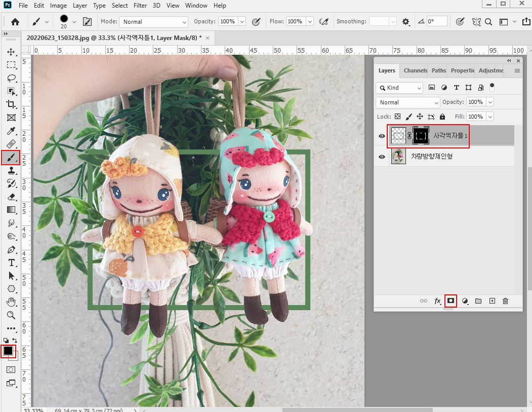Select the Lasso tool
This screenshot has width=532, height=412.
(x=11, y=78)
